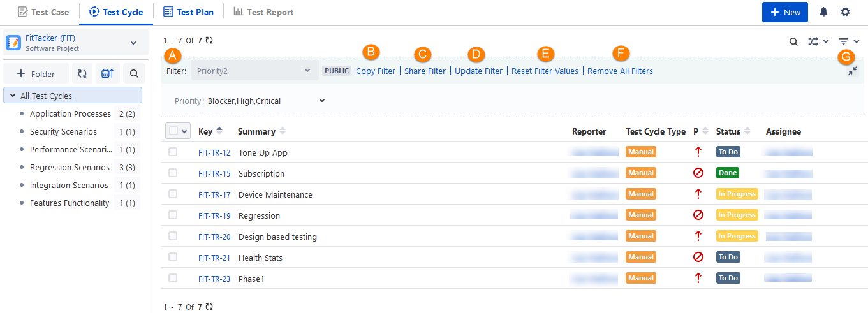868x313 pixels.
Task: Select the Security Scenarios folder
Action: click(63, 132)
